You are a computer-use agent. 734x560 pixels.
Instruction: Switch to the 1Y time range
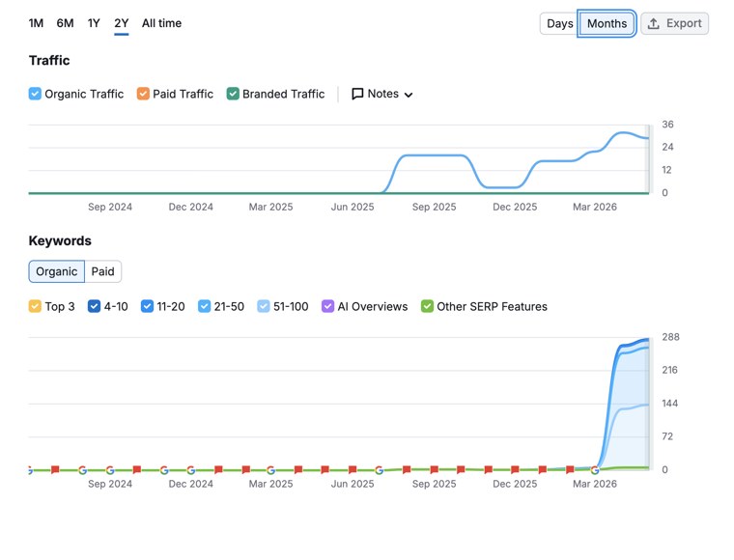[x=94, y=23]
